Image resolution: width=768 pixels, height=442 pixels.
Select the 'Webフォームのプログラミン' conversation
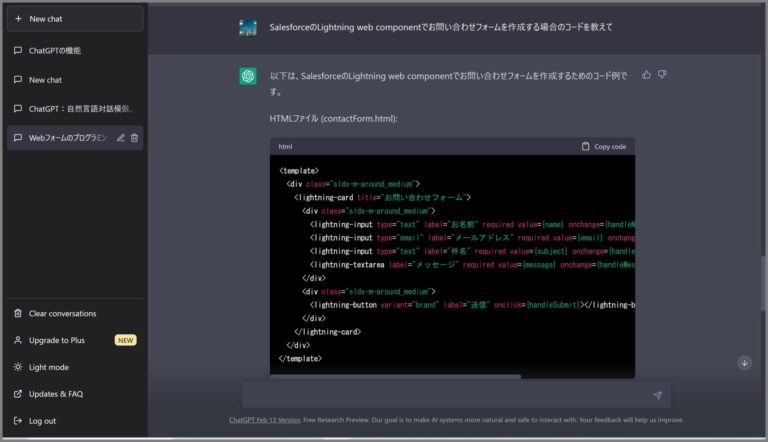(66, 138)
